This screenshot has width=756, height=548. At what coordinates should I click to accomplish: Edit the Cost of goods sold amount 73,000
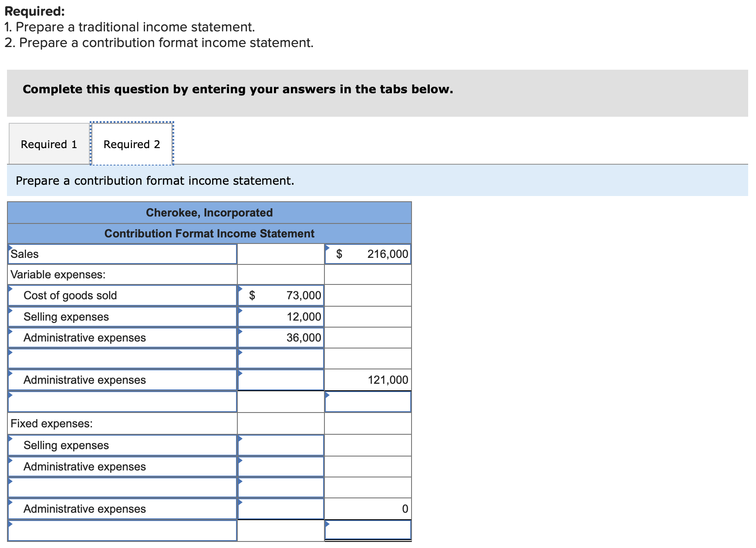coord(281,295)
